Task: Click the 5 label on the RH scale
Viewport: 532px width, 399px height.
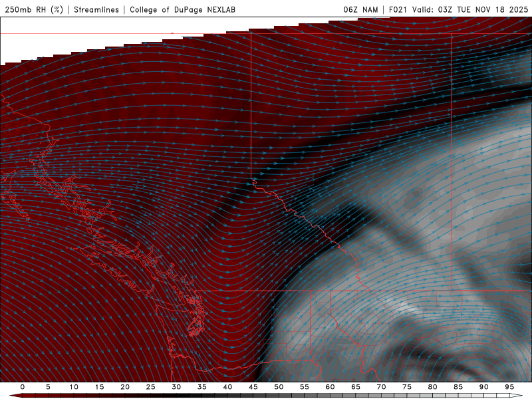Action: point(48,387)
